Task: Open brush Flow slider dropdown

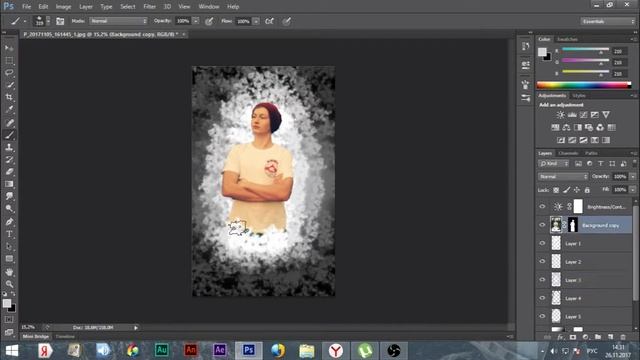Action: tap(256, 21)
